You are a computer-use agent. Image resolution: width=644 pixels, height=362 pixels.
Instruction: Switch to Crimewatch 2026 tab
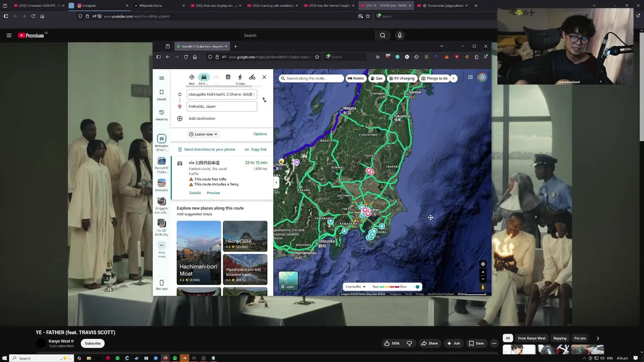click(x=39, y=6)
